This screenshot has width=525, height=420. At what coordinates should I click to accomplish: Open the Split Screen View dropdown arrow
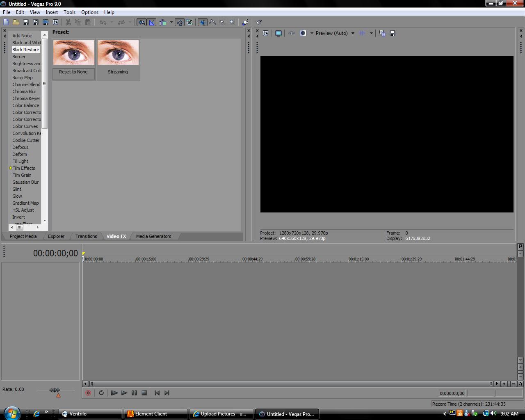312,33
